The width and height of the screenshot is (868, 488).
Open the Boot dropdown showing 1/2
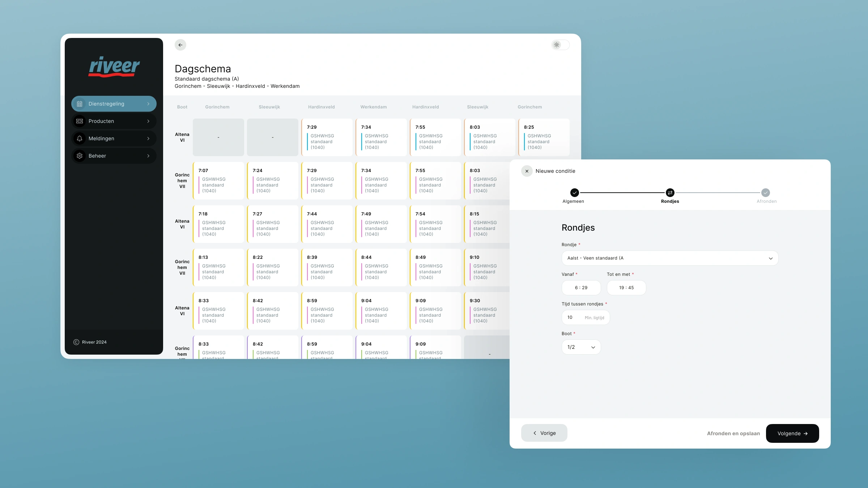[x=581, y=347]
